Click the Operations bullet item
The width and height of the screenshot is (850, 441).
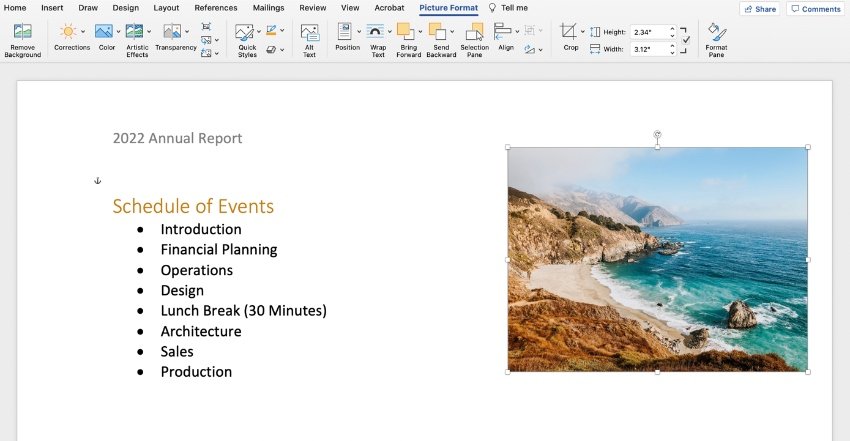[x=197, y=270]
